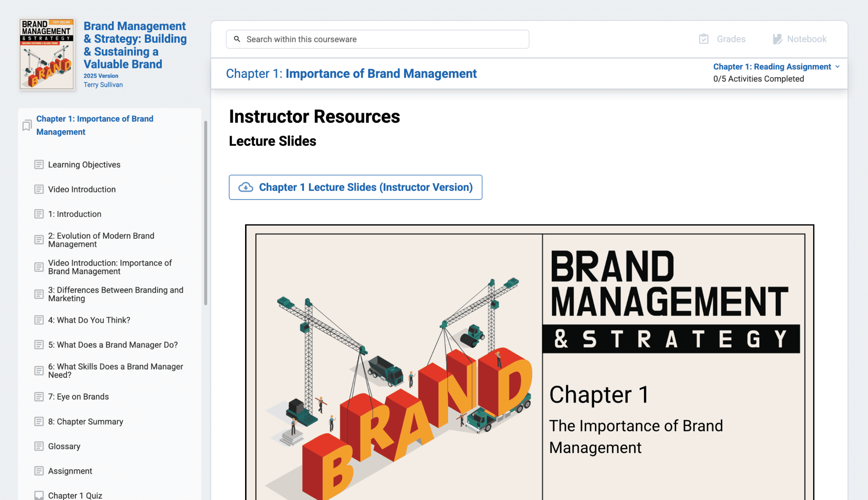Download Chapter 1 Lecture Slides (Instructor Version)
This screenshot has width=868, height=500.
click(x=366, y=187)
